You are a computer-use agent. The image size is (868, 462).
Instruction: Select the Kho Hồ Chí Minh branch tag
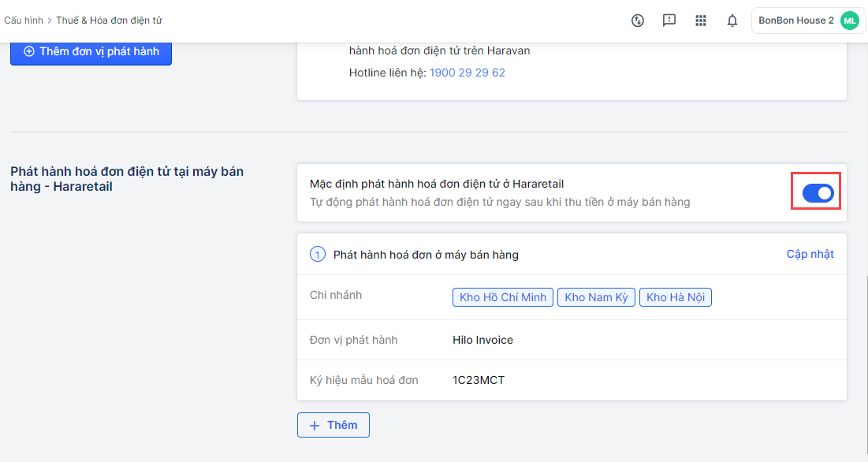(503, 297)
